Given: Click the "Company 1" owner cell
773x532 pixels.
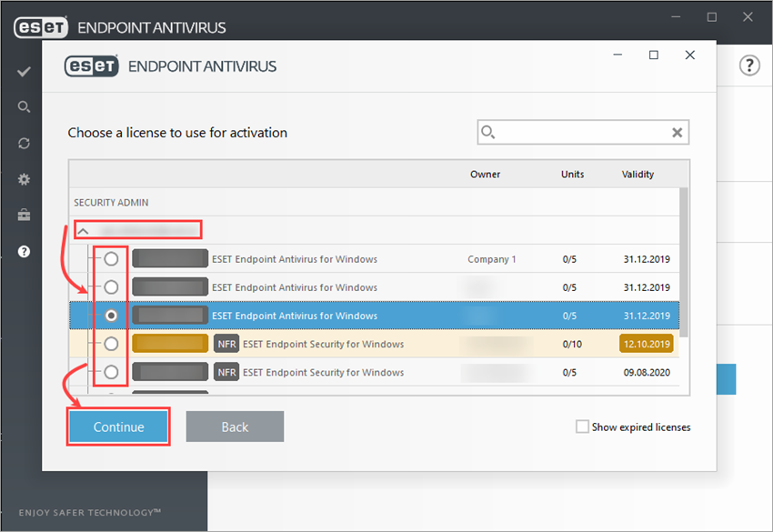Looking at the screenshot, I should [x=491, y=259].
